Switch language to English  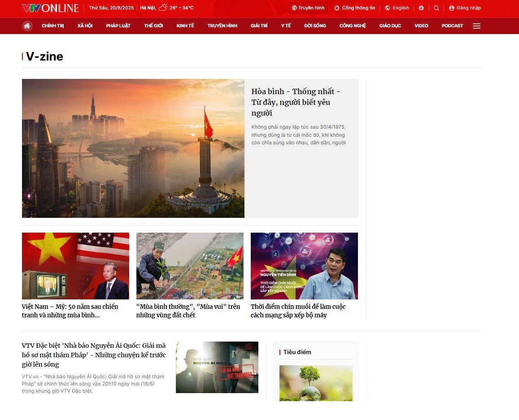(397, 8)
